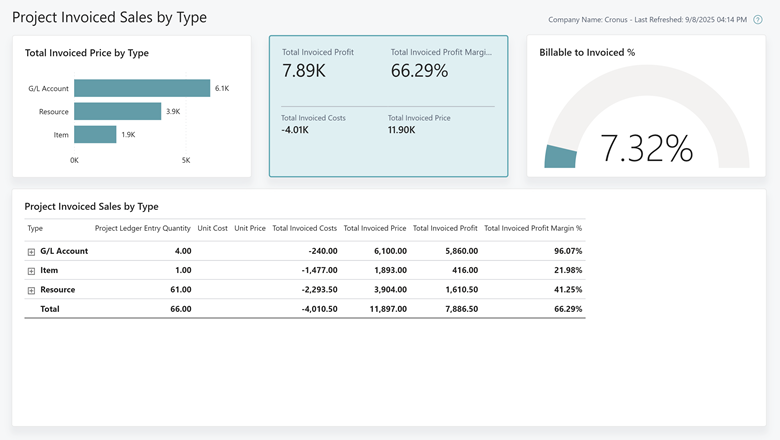Sort by Unit Price column header
Image resolution: width=780 pixels, height=440 pixels.
click(249, 228)
